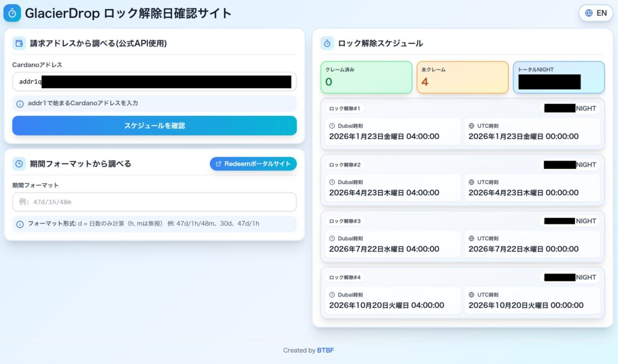Click the clock icon beside 期間フォーマットから調べる
Viewport: 618px width, 364px height.
coord(19,164)
